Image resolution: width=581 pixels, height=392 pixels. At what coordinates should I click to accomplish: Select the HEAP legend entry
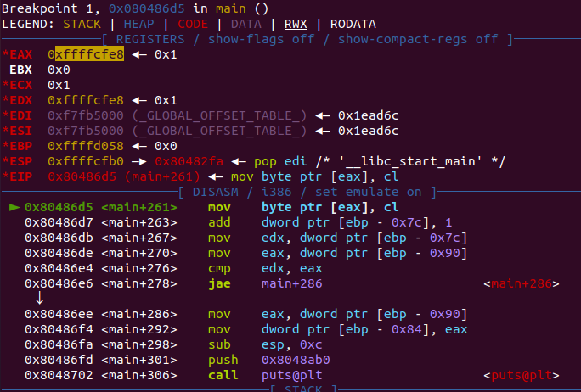[x=139, y=24]
